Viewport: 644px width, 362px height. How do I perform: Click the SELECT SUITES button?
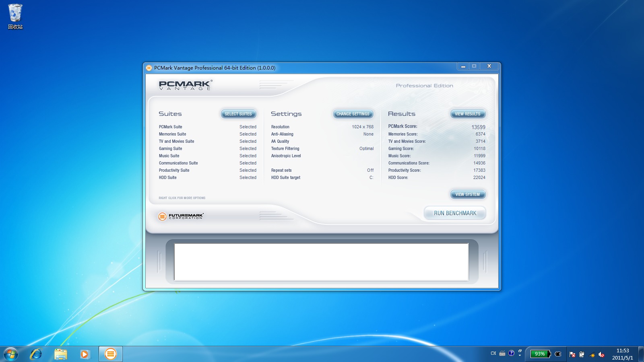tap(238, 114)
